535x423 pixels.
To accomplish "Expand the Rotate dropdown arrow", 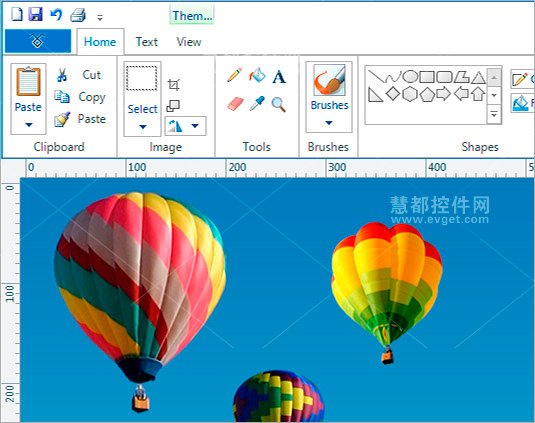I will (195, 126).
